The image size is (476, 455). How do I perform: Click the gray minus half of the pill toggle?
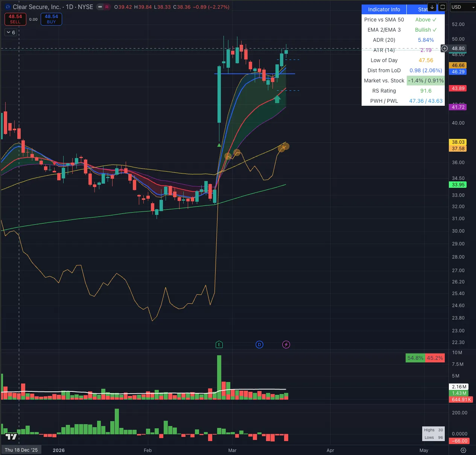(x=100, y=7)
